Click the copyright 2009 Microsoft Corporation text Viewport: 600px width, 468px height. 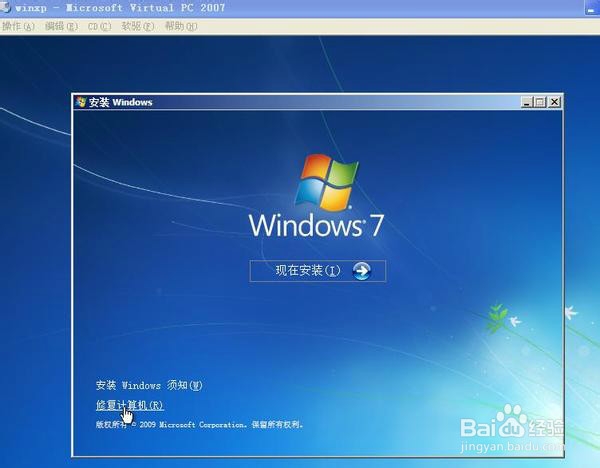coord(199,424)
